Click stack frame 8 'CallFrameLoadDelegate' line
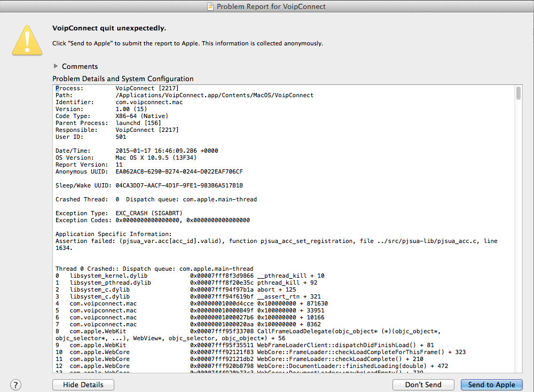The image size is (534, 392). (248, 335)
